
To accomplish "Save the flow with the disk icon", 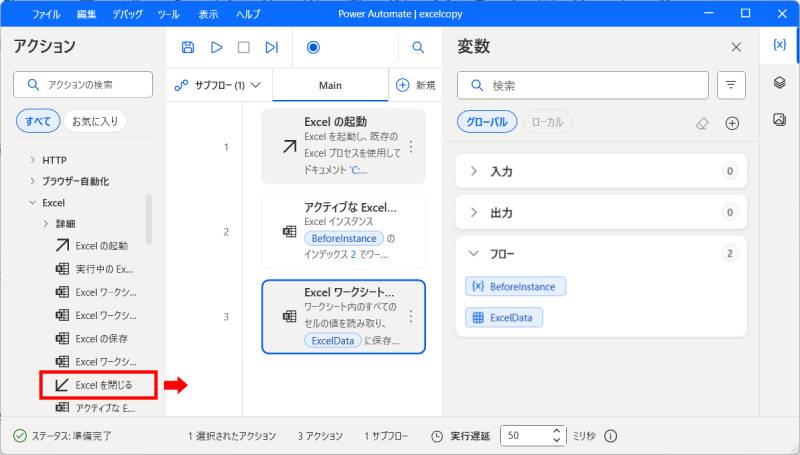I will pyautogui.click(x=188, y=47).
